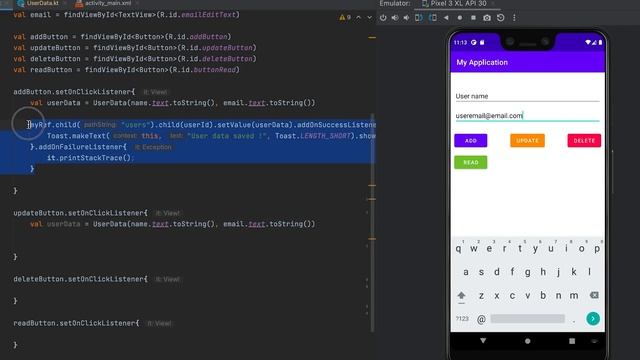This screenshot has height=360, width=640.
Task: Focus the User name input field
Action: click(x=527, y=96)
